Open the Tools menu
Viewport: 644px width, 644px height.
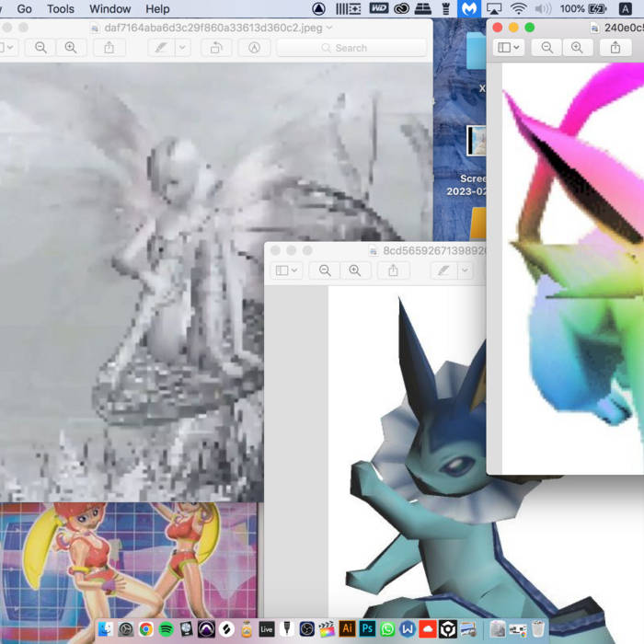(61, 8)
